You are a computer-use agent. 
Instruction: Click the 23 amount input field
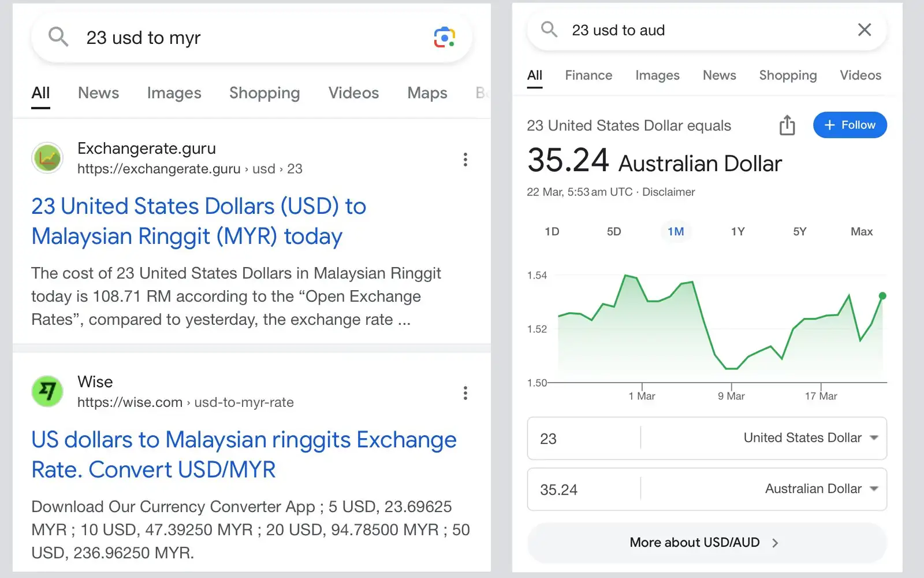(583, 439)
